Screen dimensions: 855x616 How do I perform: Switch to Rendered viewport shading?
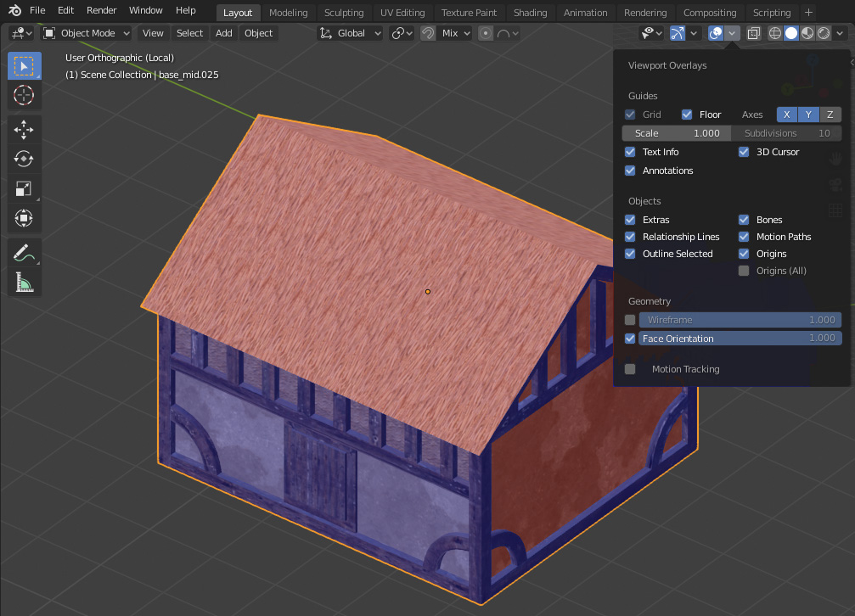(x=824, y=33)
